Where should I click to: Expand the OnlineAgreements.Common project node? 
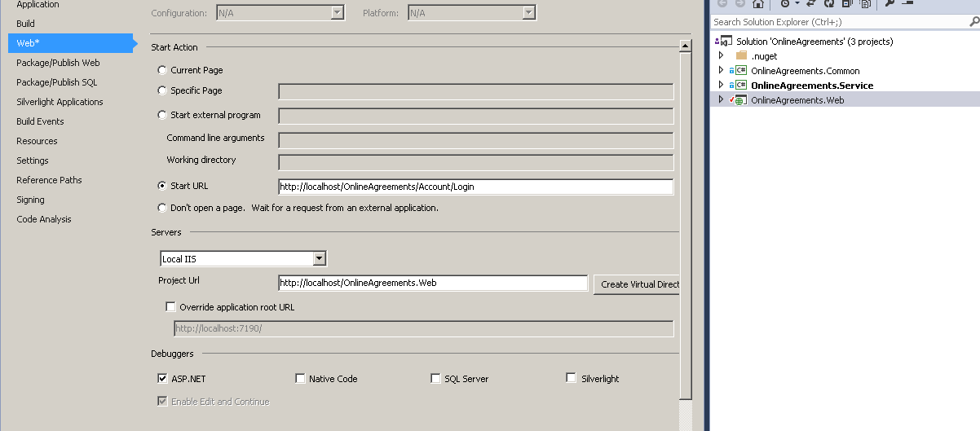(721, 71)
